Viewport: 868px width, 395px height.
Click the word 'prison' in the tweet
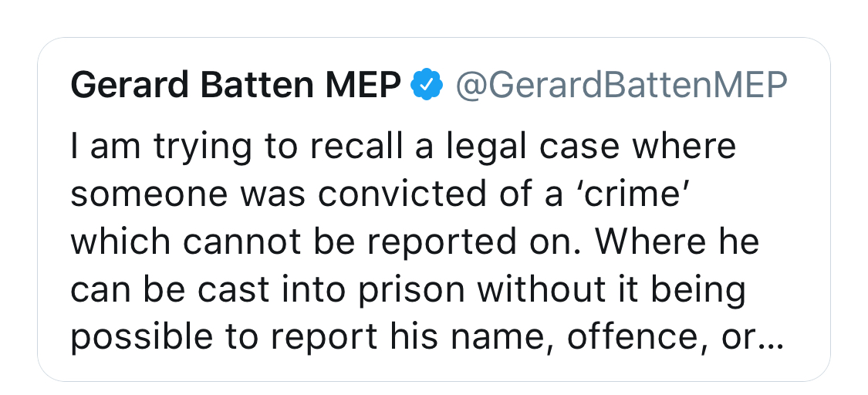click(410, 291)
